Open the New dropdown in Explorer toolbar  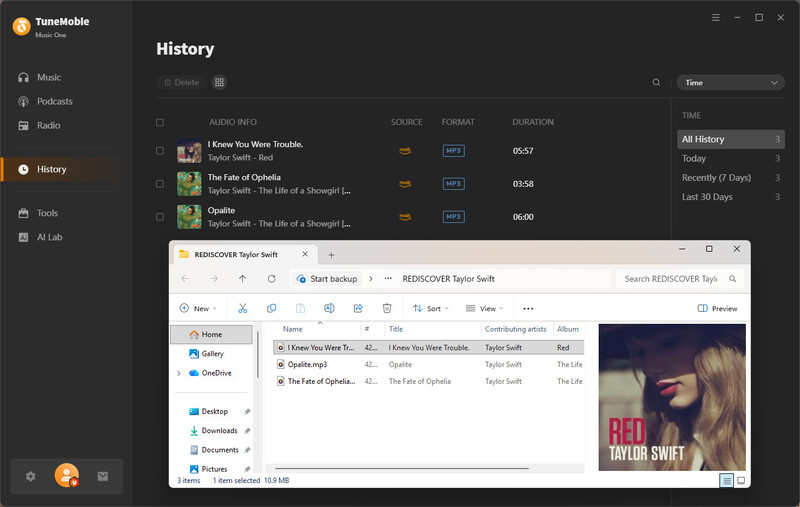coord(198,309)
